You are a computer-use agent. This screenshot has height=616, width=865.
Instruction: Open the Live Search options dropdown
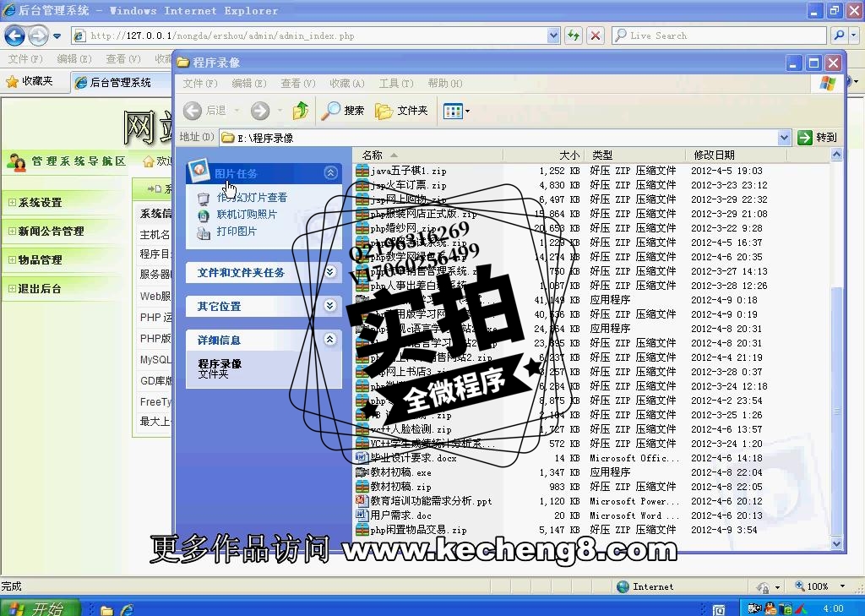coord(854,35)
